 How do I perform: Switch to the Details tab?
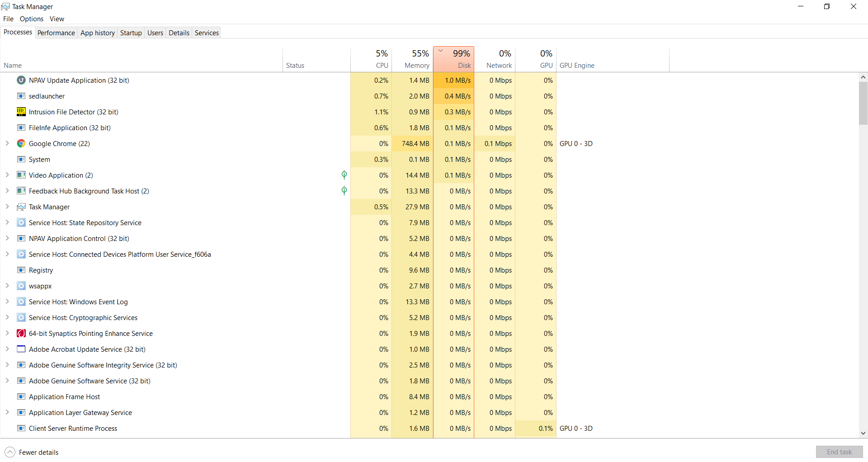coord(179,33)
